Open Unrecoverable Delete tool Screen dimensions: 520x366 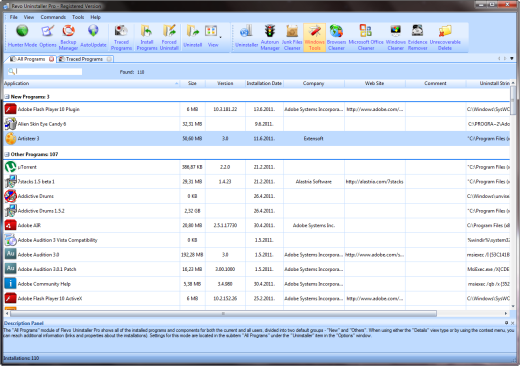445,37
